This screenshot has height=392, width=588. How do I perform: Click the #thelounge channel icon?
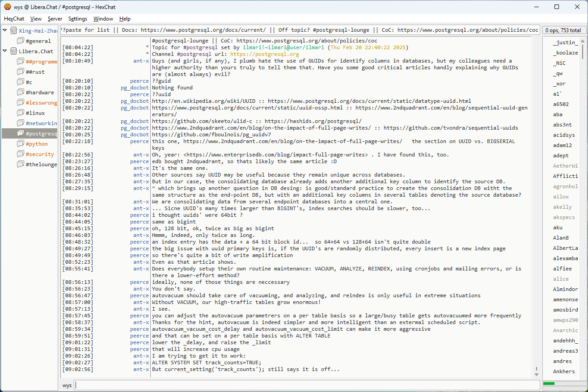[x=21, y=164]
